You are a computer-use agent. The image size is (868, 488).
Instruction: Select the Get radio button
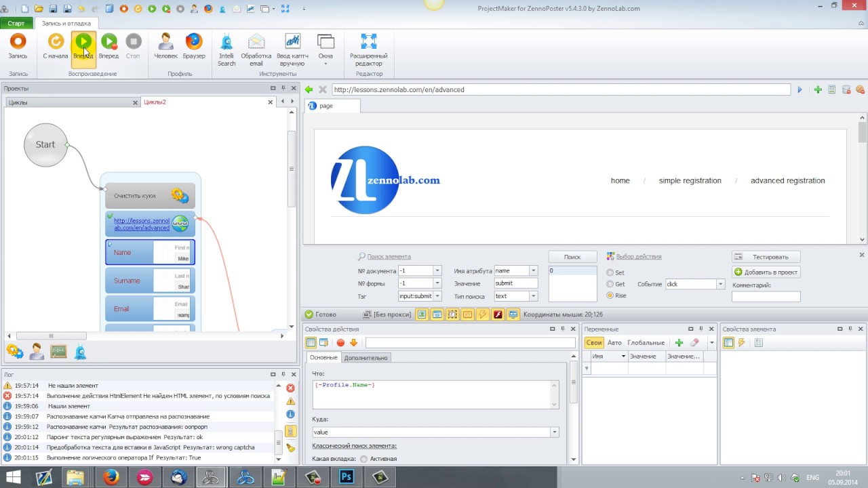click(610, 284)
